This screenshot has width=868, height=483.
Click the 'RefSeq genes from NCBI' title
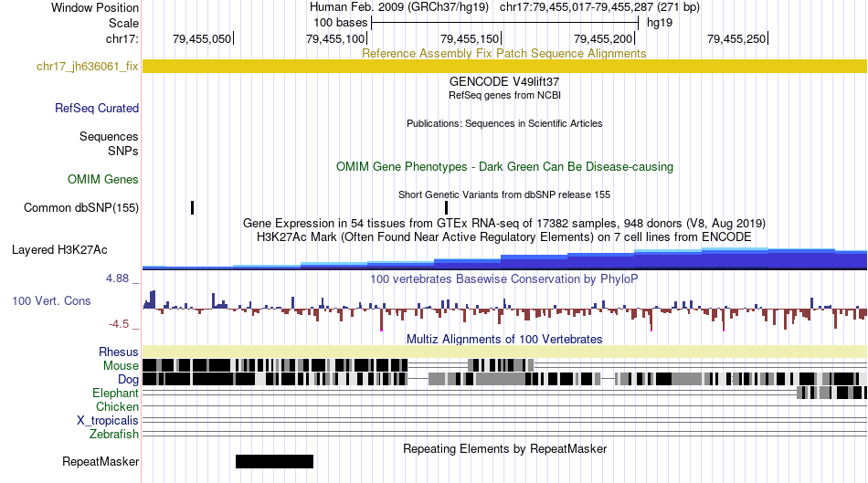point(505,95)
